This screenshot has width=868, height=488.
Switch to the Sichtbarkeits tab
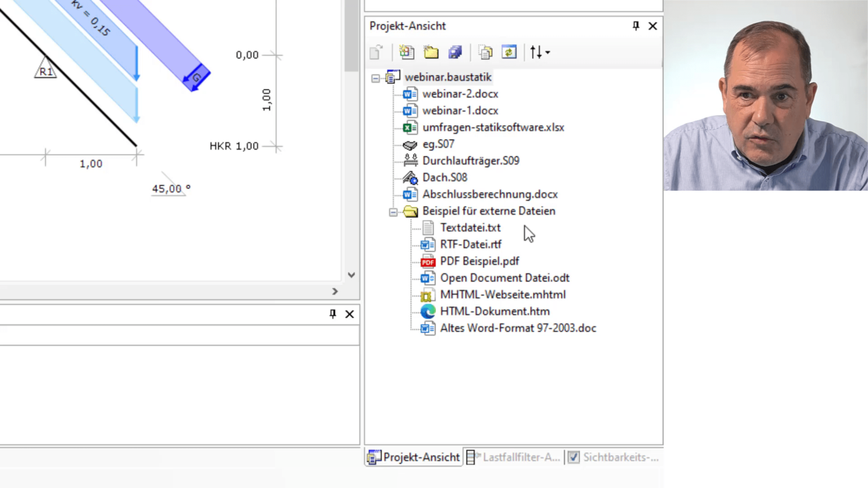click(x=613, y=457)
